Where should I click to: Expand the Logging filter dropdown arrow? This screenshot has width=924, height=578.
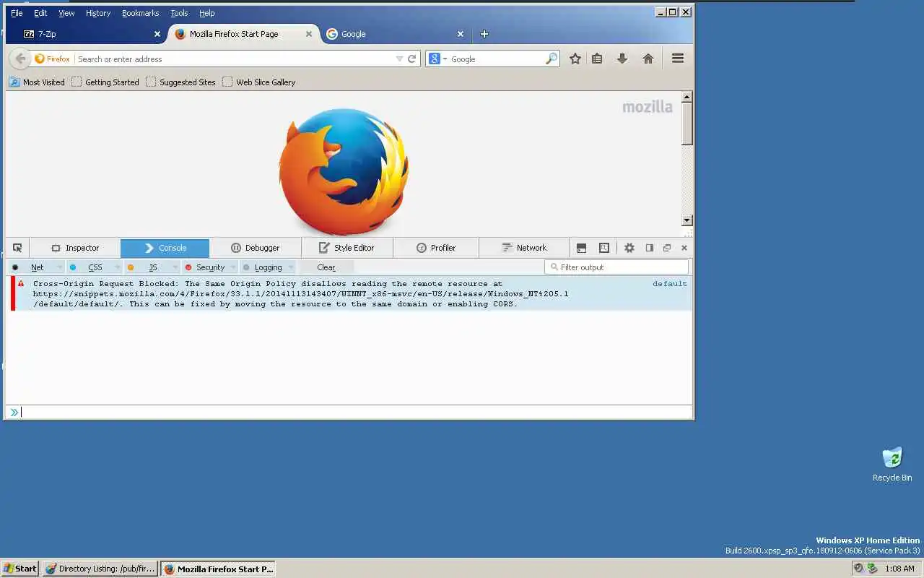click(x=291, y=267)
